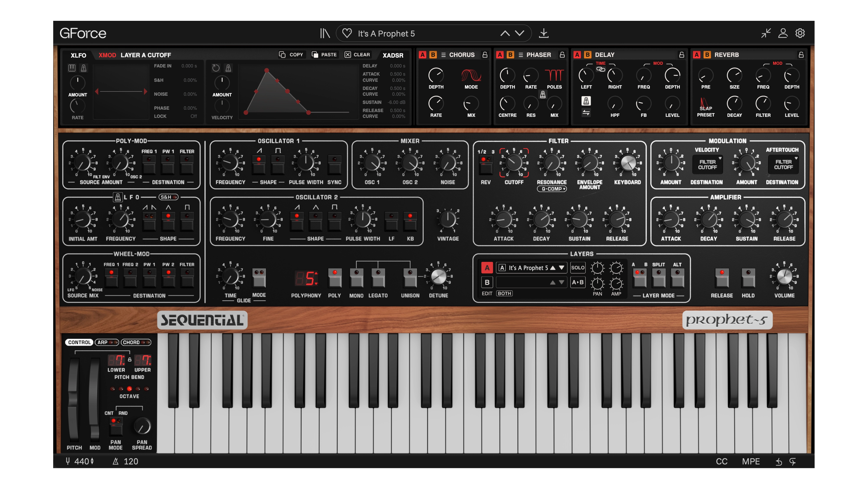Switch to the XADSR tab
Screen dimensions: 868x489
coord(393,55)
